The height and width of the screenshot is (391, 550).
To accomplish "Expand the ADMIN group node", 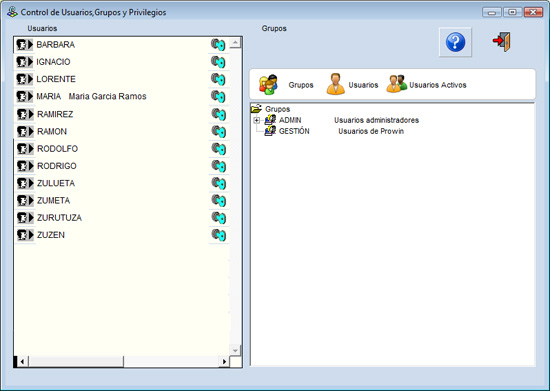I will coord(257,120).
